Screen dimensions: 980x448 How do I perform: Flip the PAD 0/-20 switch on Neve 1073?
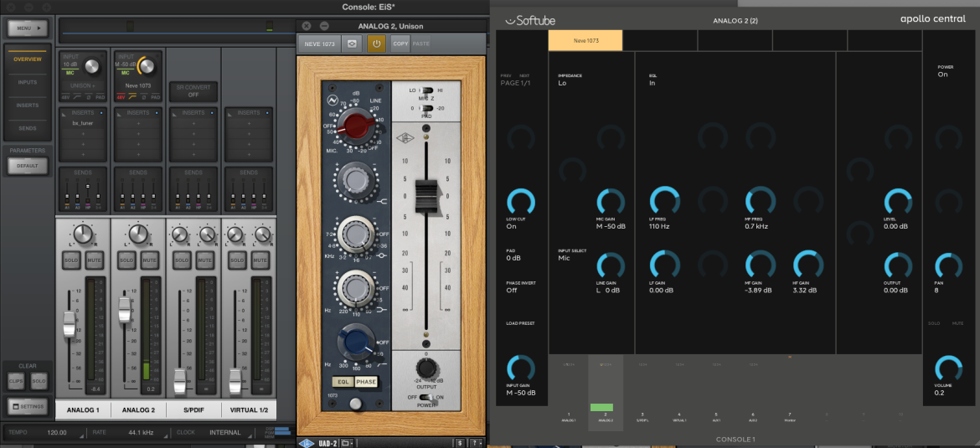pos(426,108)
